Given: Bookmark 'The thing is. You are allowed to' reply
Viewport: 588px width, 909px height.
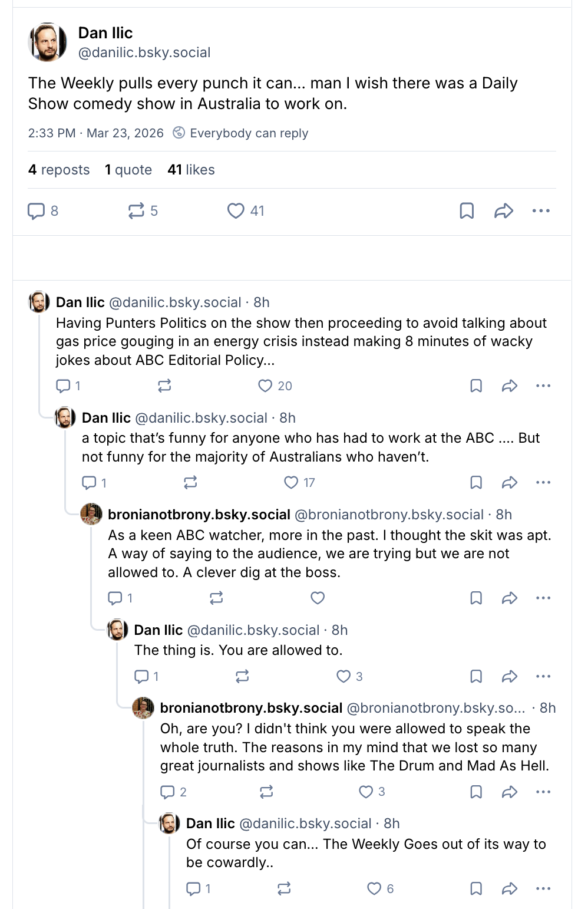Looking at the screenshot, I should point(476,676).
